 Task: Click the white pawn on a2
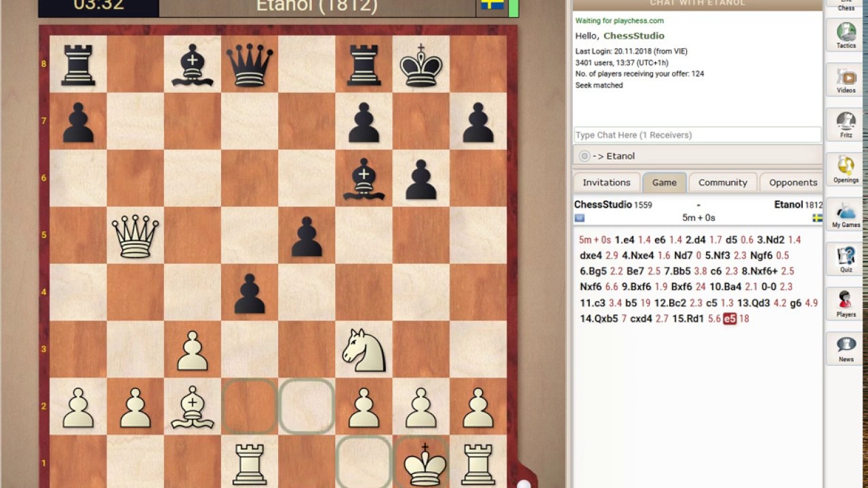click(78, 407)
